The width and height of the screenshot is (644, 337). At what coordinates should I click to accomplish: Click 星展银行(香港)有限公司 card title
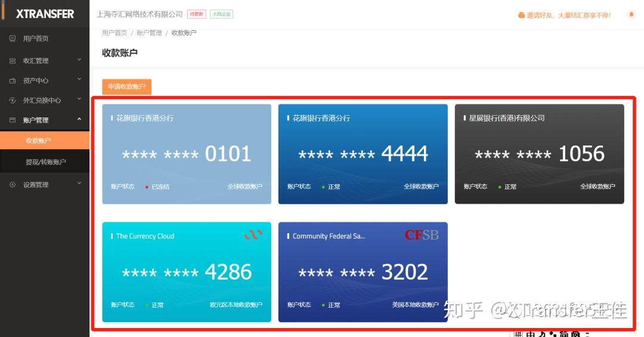tap(507, 118)
